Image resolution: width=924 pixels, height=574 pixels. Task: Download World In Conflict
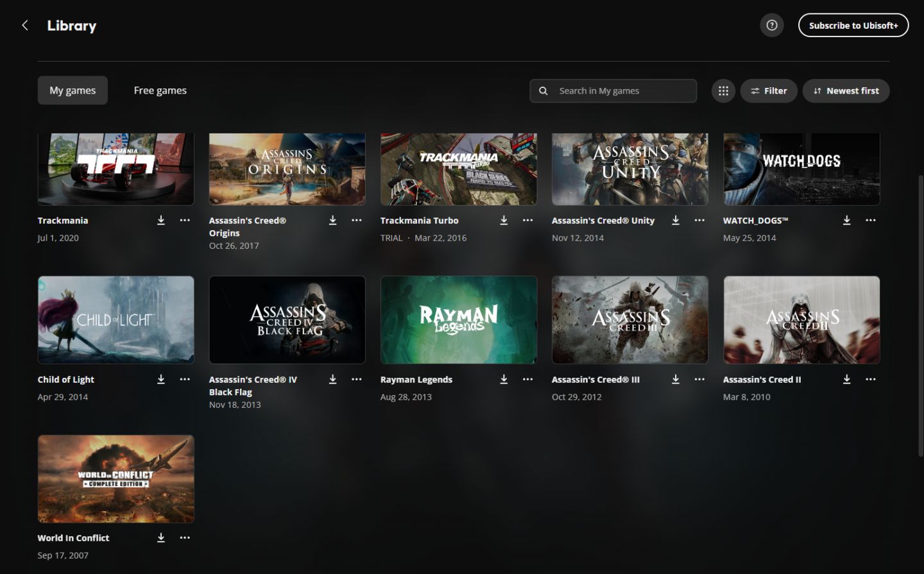(x=161, y=537)
